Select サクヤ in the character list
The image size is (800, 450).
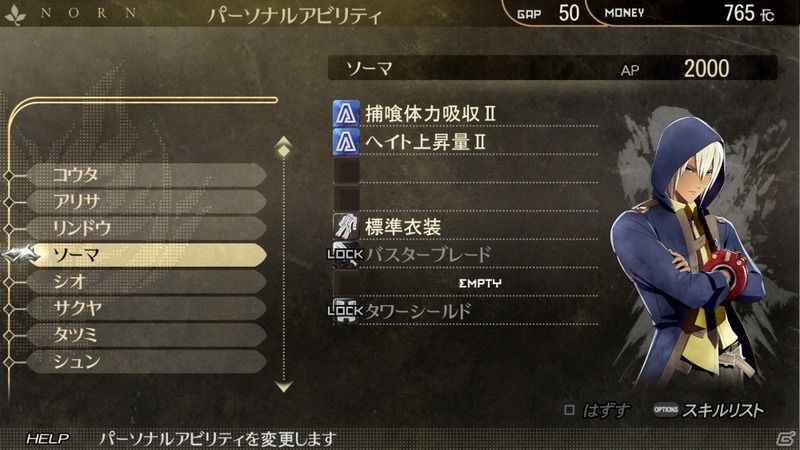pos(147,308)
